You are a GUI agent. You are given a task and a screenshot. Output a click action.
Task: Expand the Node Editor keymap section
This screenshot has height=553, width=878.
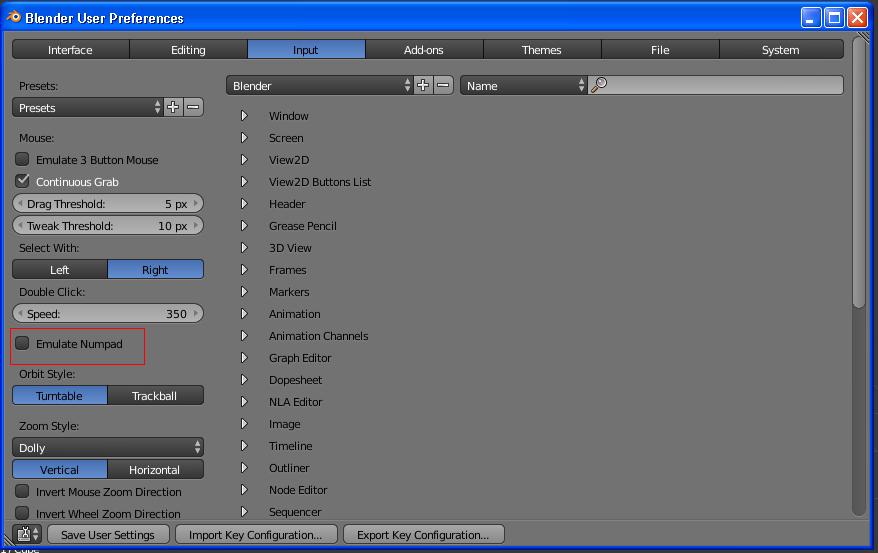[244, 489]
